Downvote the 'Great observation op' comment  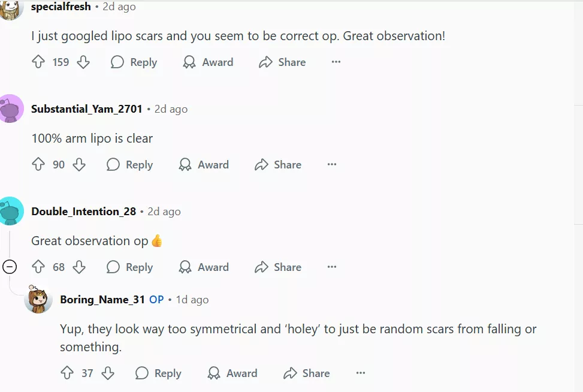(79, 267)
